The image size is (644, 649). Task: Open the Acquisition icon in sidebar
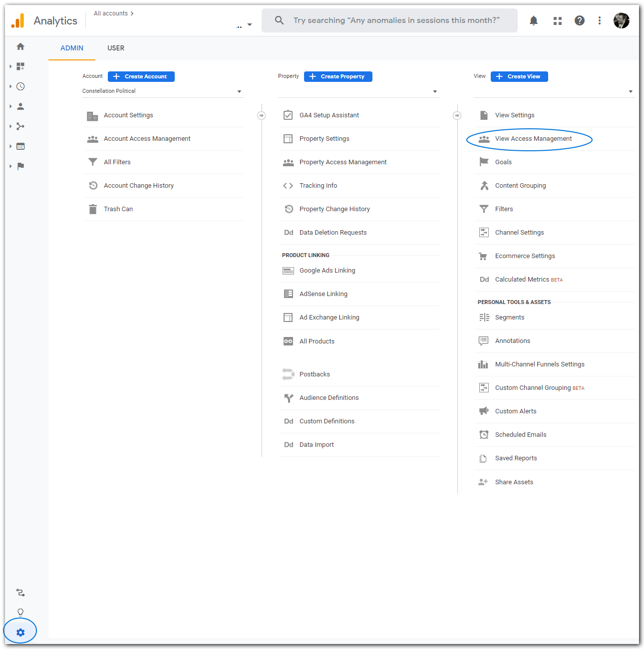tap(20, 126)
